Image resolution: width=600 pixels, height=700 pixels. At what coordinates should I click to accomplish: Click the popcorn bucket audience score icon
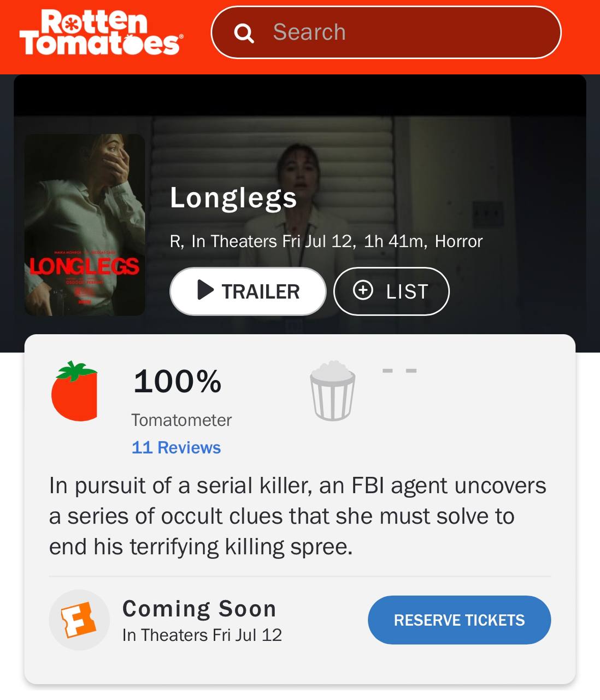(333, 390)
